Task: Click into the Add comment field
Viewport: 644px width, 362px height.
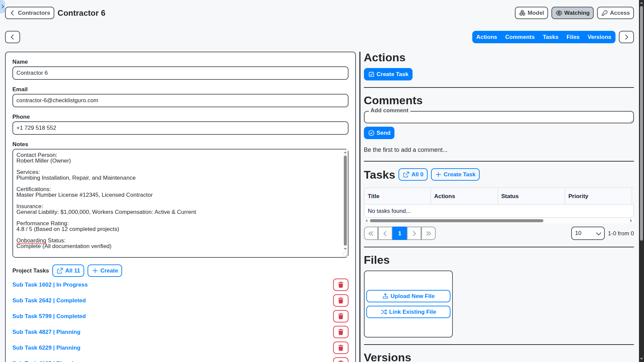Action: pos(498,118)
